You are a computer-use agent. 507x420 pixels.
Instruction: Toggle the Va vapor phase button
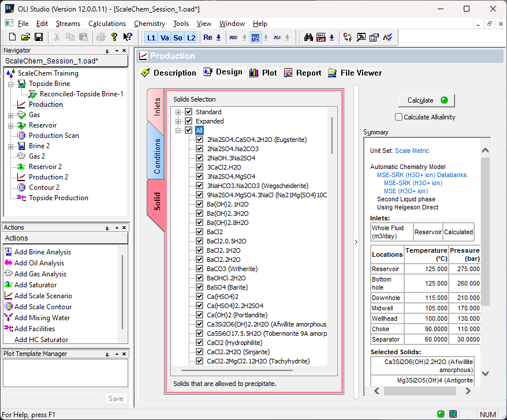[165, 38]
